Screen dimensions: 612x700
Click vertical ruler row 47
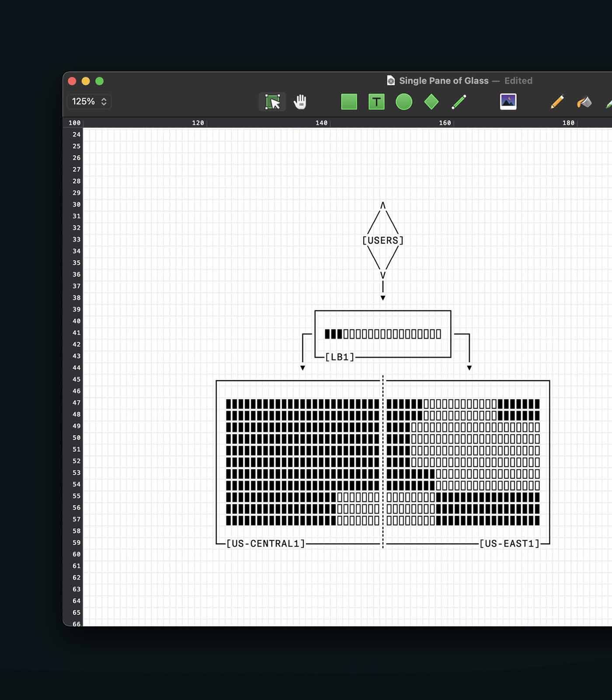[76, 402]
